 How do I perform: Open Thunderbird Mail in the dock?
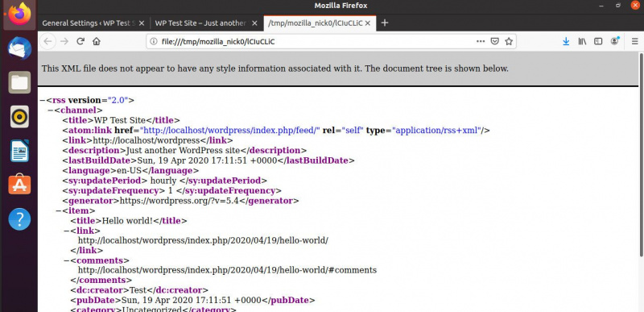click(19, 48)
